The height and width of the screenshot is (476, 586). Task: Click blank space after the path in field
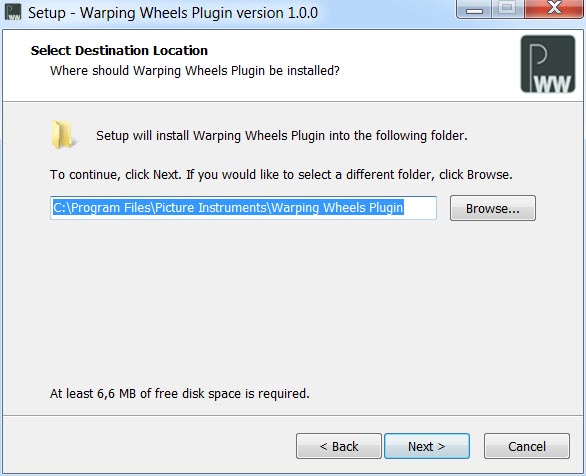(420, 208)
